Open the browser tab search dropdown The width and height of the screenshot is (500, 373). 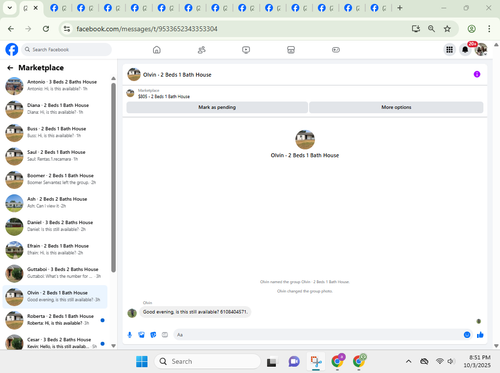[10, 8]
